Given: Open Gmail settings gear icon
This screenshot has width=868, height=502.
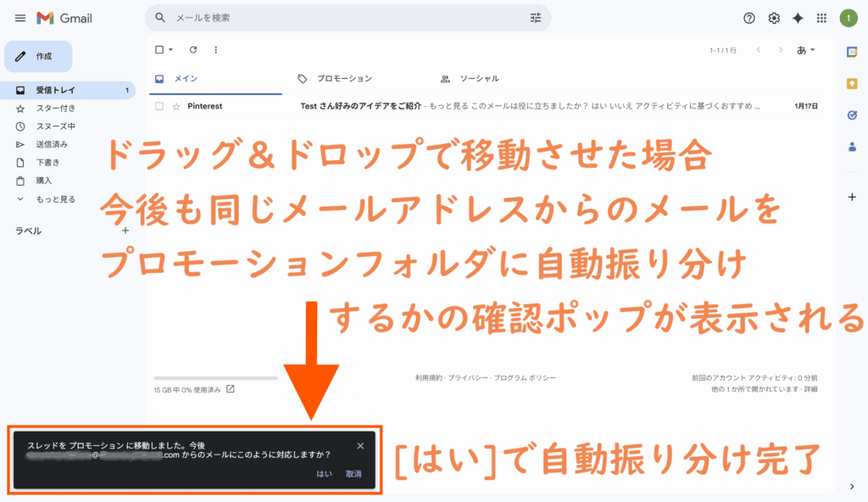Looking at the screenshot, I should pos(773,18).
